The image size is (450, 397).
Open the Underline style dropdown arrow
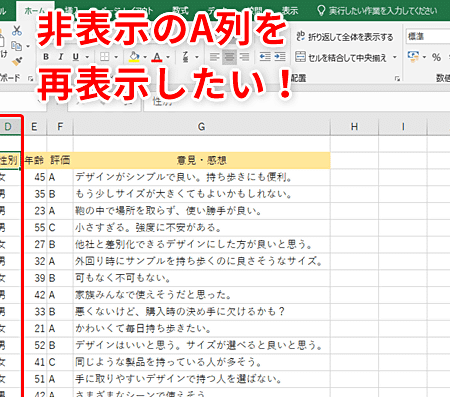coord(87,57)
